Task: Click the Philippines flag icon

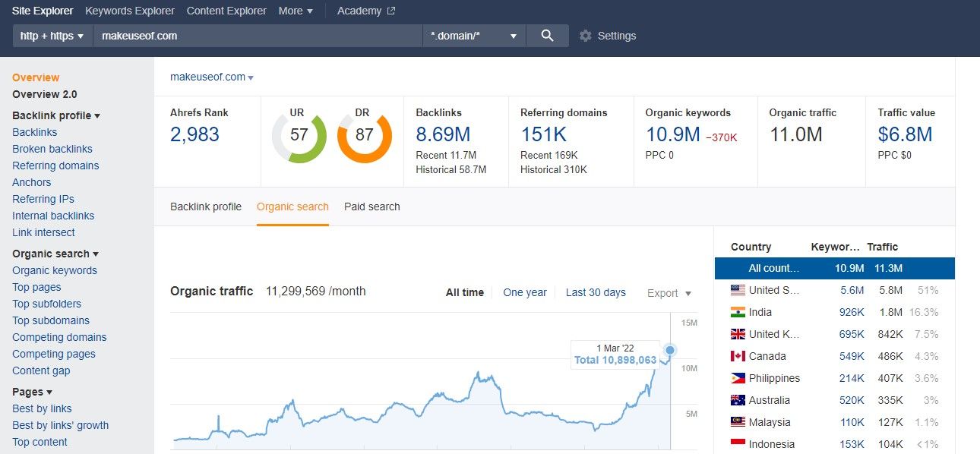Action: click(738, 378)
